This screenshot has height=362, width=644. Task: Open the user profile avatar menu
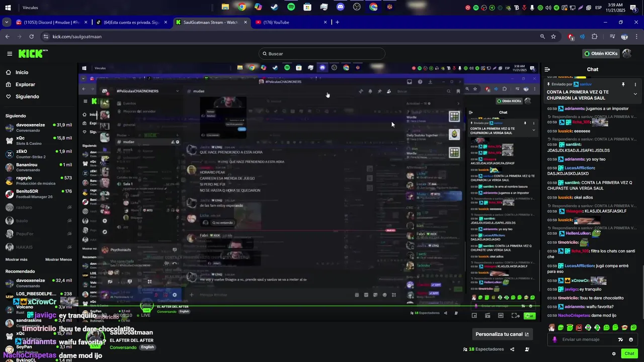point(627,53)
